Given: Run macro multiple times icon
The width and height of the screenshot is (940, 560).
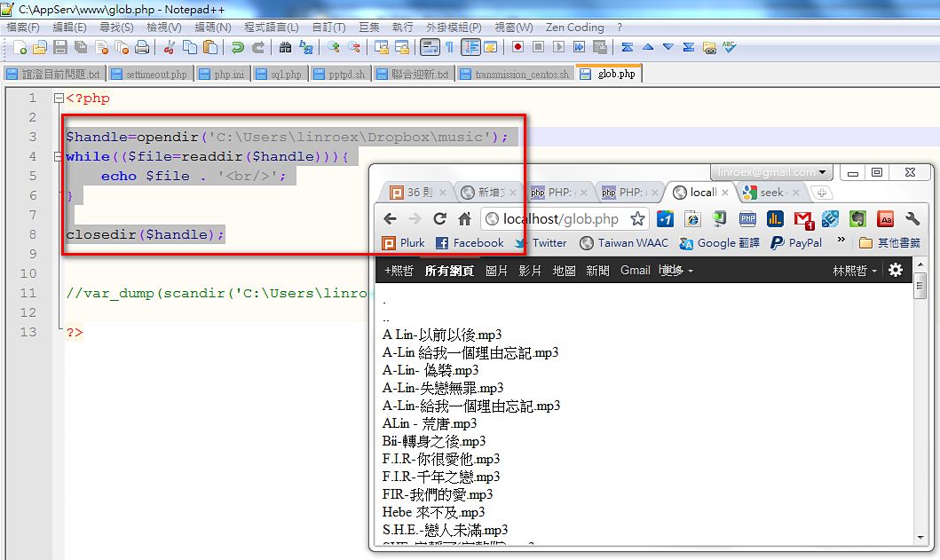Looking at the screenshot, I should 579,47.
